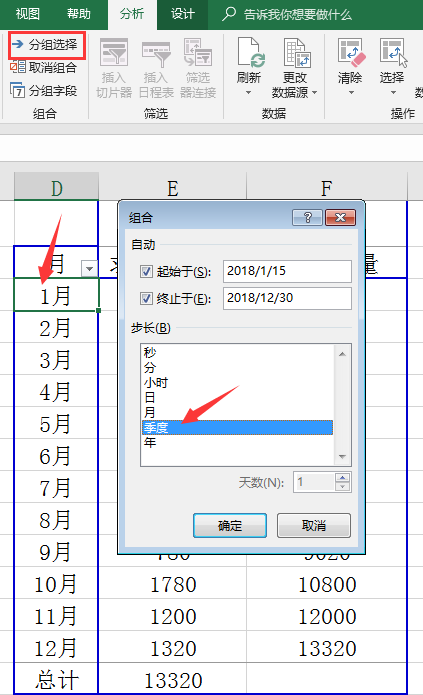
Task: Select 月 in step list
Action: click(x=237, y=413)
